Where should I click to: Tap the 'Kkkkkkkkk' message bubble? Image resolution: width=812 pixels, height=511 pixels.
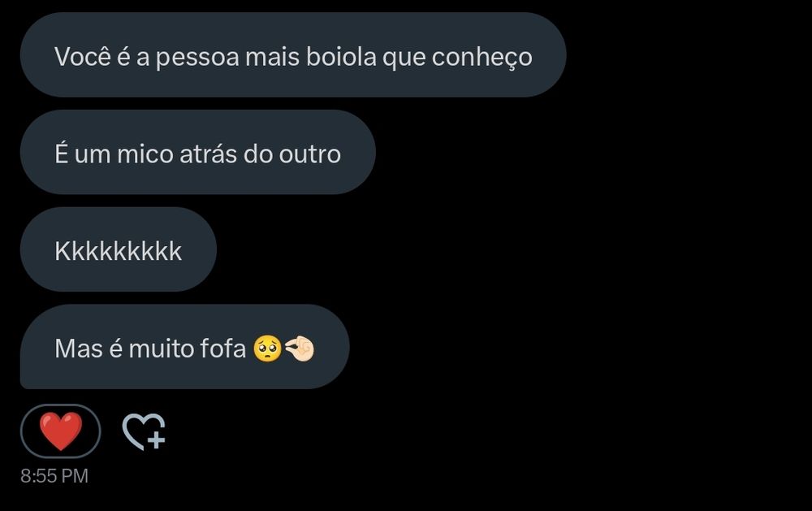(x=118, y=249)
